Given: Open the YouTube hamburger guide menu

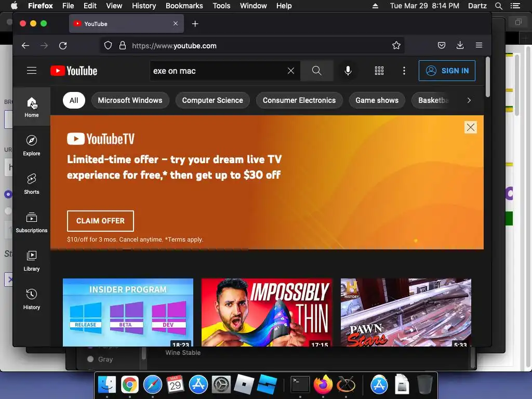Looking at the screenshot, I should (32, 71).
